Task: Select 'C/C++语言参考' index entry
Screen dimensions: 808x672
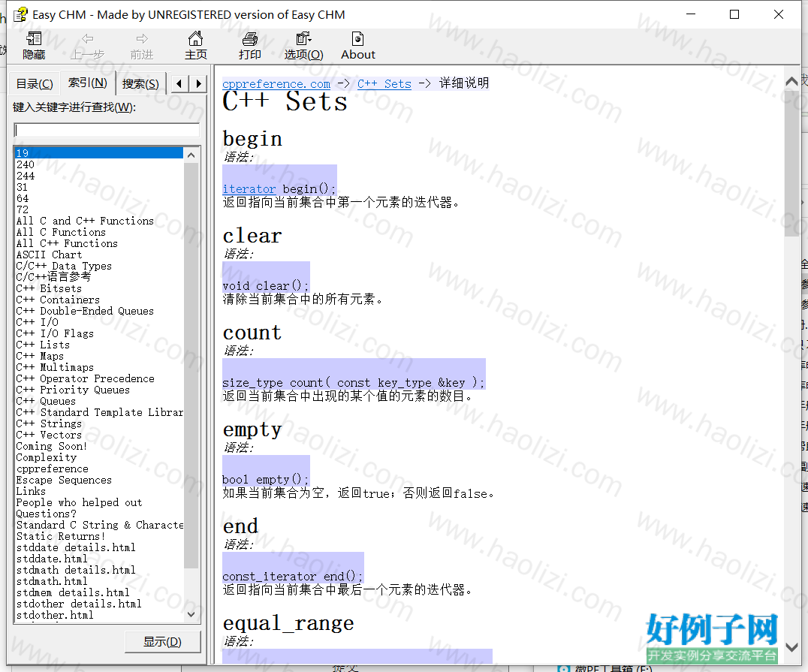Action: point(53,277)
